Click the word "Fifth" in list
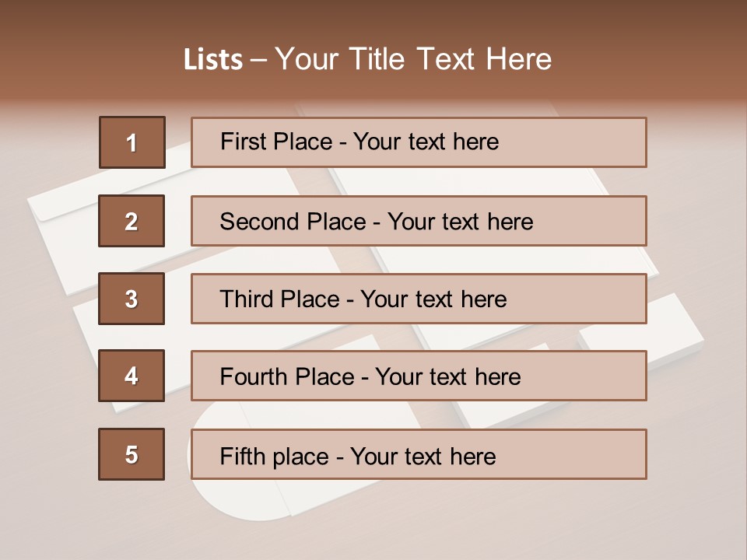 [x=242, y=457]
